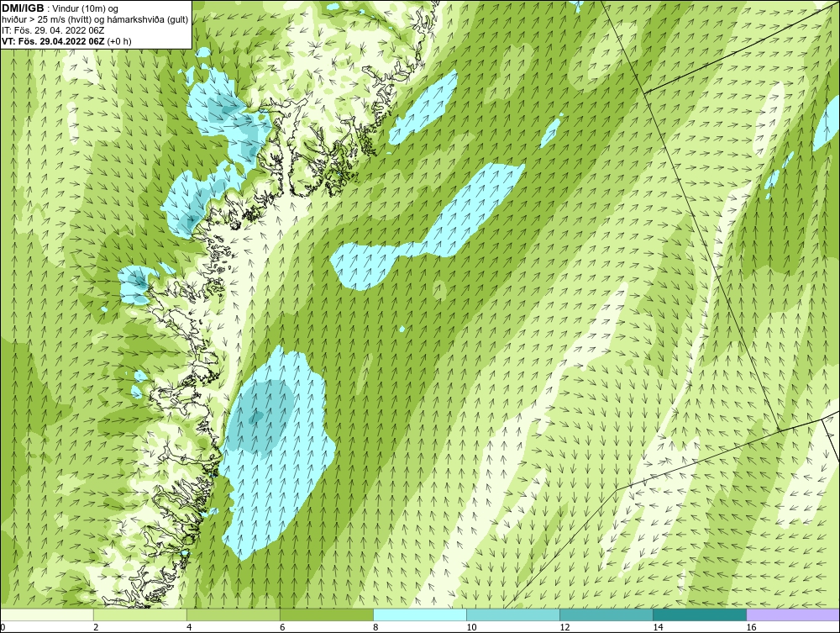Click the 2–4 m/s legend color swatch

point(140,615)
